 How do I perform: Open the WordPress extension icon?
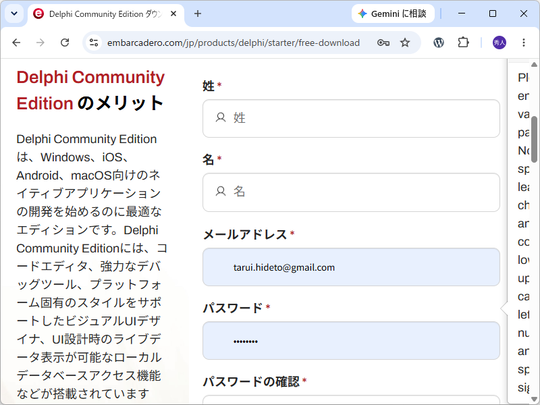pos(438,43)
